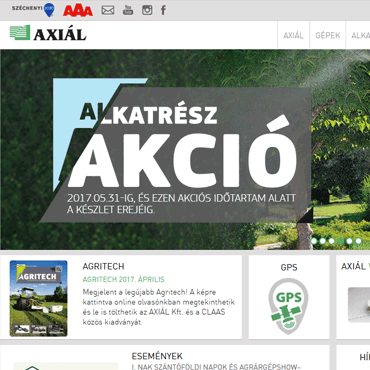Click the red AAA certification logo
The image size is (370, 370).
pos(78,11)
